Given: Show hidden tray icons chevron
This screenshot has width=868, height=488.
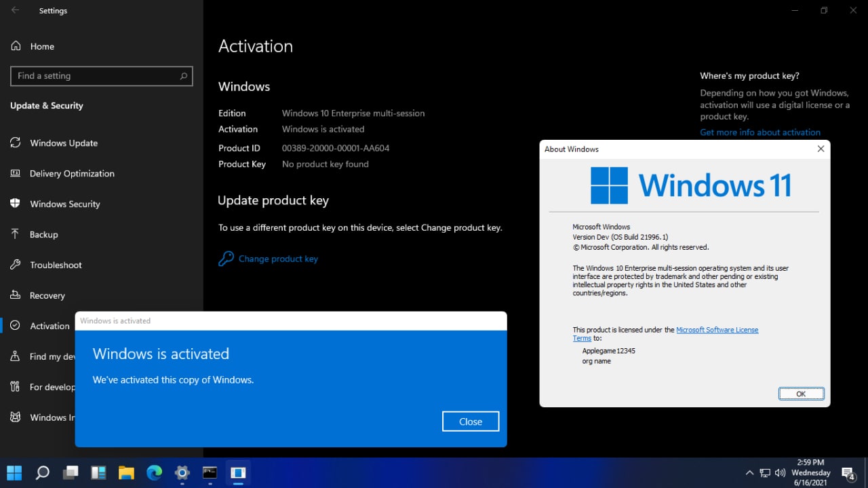Looking at the screenshot, I should (749, 473).
